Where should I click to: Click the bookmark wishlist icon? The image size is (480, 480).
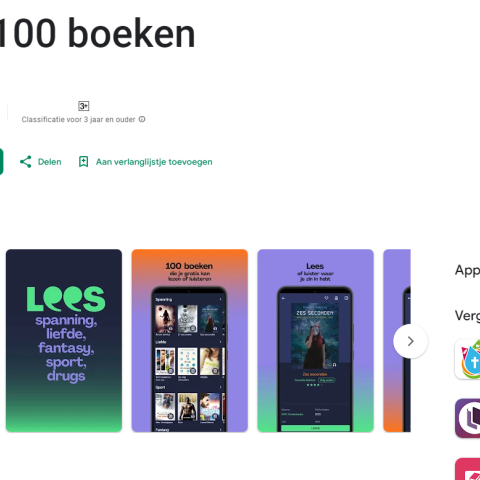tap(83, 162)
